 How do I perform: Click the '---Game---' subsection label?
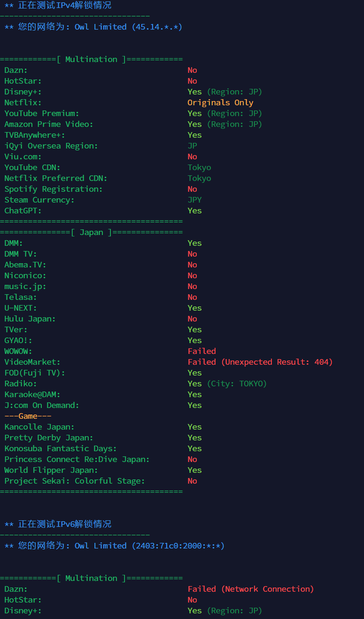28,416
